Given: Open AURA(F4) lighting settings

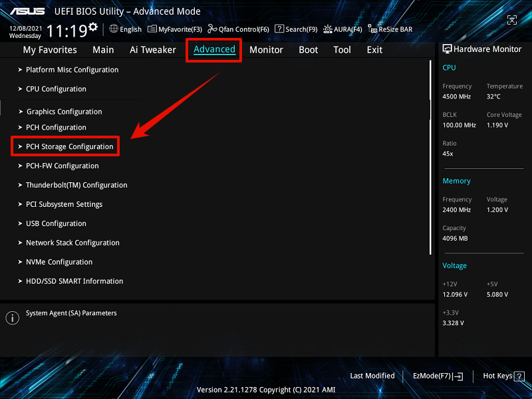Looking at the screenshot, I should point(342,29).
